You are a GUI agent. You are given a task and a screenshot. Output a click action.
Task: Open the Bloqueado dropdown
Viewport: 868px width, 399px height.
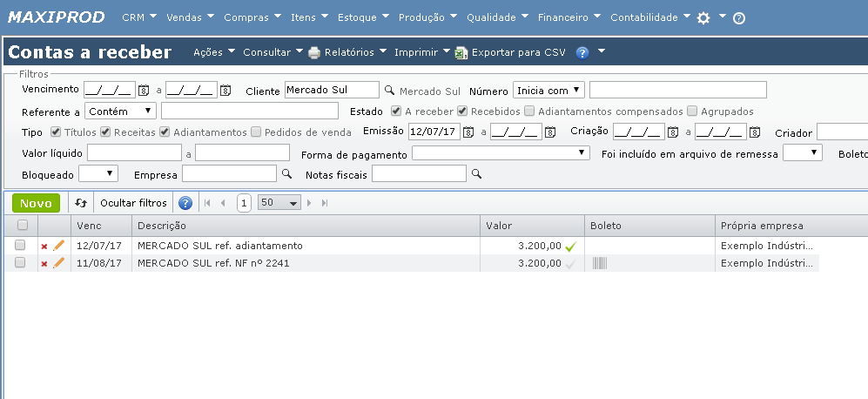point(98,174)
